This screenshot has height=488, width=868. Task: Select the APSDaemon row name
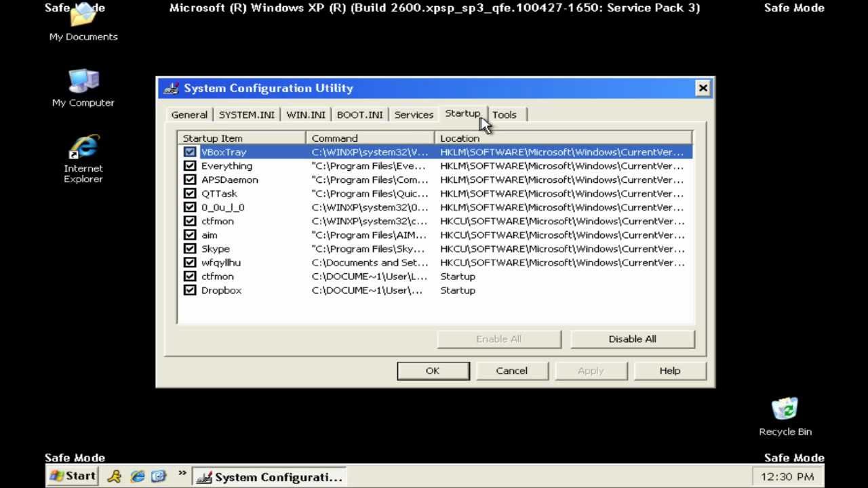[230, 180]
